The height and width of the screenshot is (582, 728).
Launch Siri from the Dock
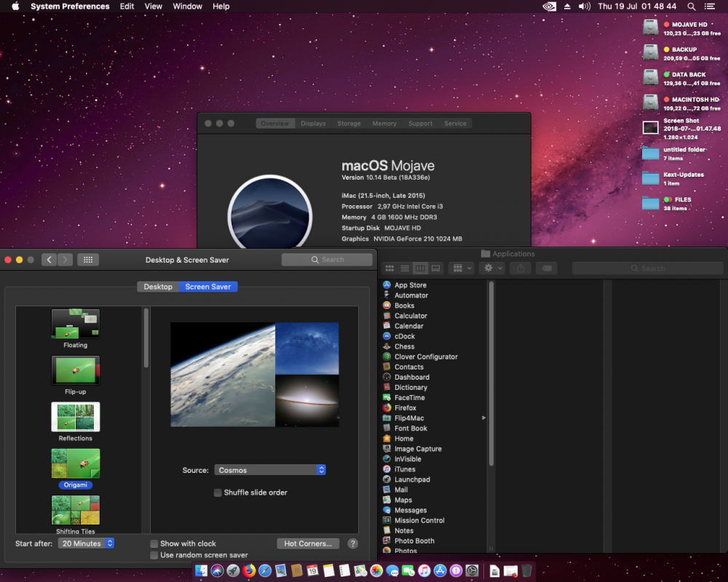pos(217,570)
